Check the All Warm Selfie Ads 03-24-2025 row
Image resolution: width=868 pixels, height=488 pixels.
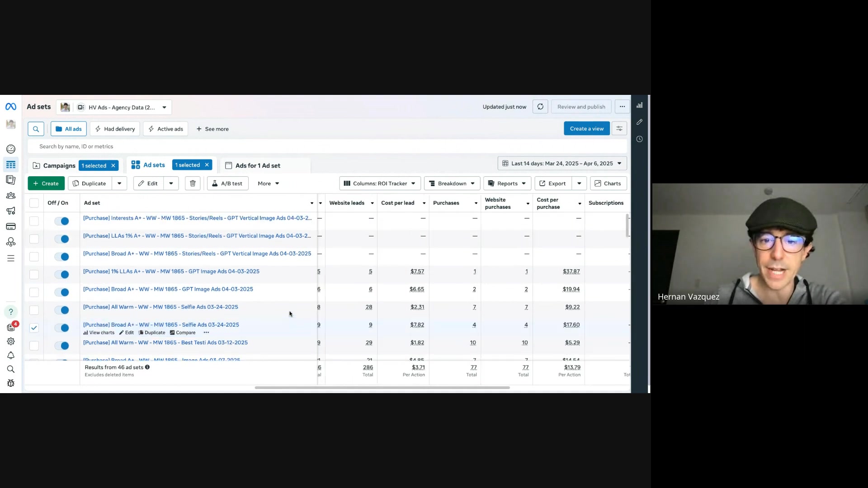tap(34, 310)
